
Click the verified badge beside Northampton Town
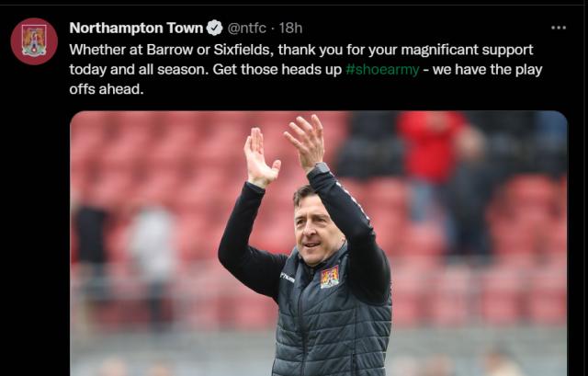pyautogui.click(x=214, y=28)
